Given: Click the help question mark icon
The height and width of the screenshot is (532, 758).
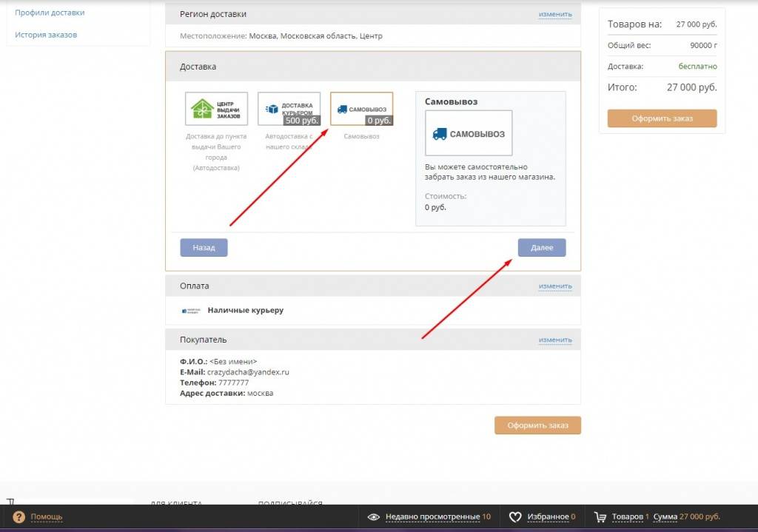Looking at the screenshot, I should [x=19, y=516].
